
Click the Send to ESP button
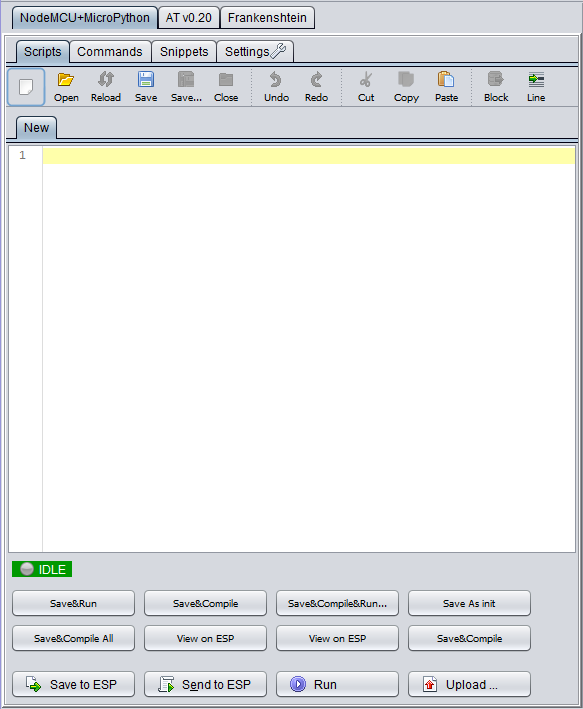point(205,684)
